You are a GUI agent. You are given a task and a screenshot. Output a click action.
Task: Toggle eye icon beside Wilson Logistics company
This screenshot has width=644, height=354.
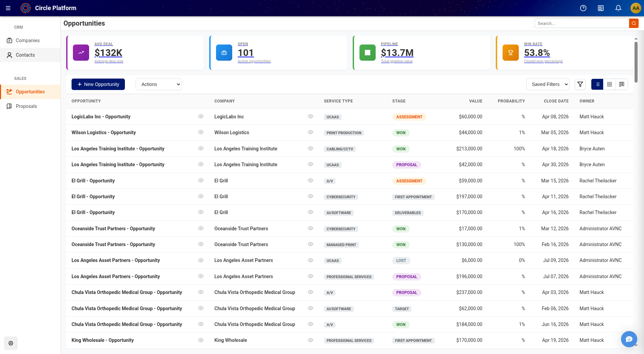[x=311, y=132]
